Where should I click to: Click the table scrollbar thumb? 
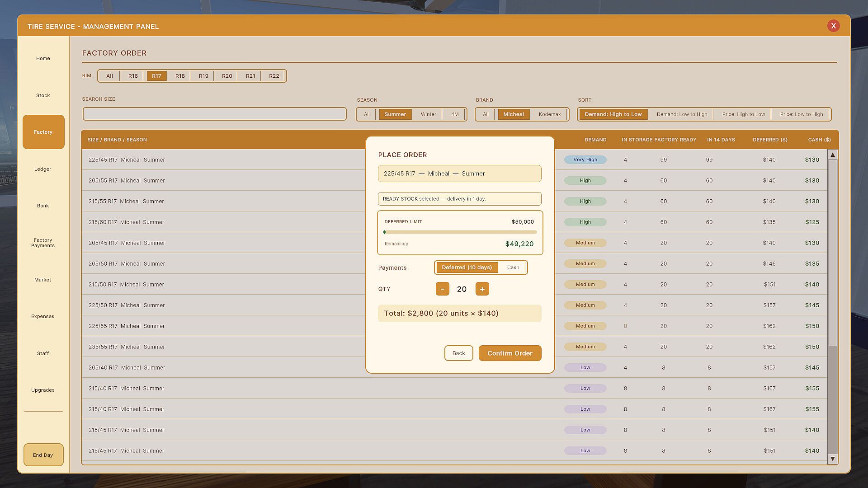point(833,253)
